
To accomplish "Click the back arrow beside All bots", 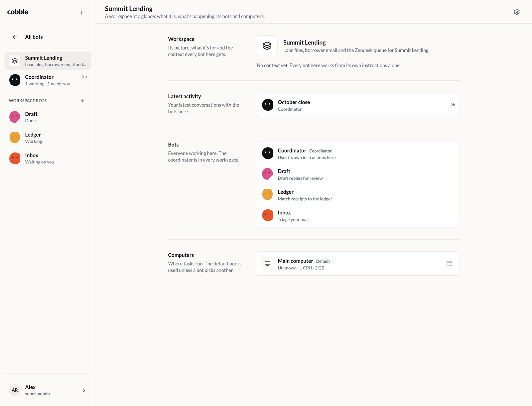I will coord(15,37).
